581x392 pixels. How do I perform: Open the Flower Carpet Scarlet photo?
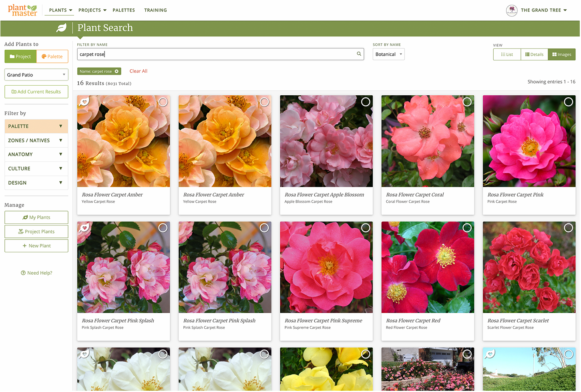point(529,267)
